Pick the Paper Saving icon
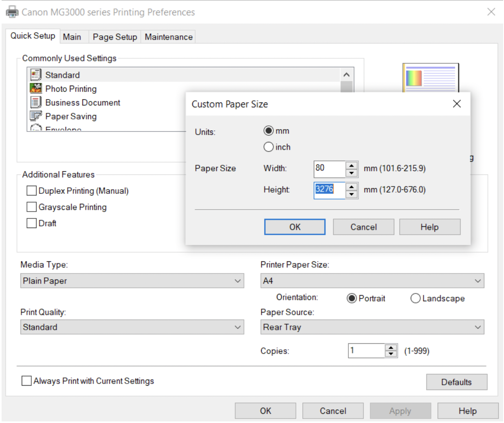The image size is (504, 423). pyautogui.click(x=36, y=116)
